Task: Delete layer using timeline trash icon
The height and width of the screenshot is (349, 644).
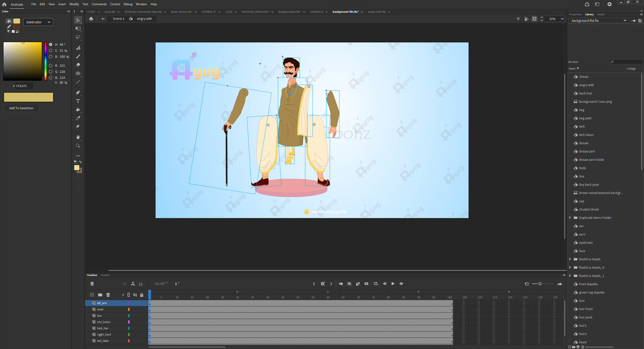Action: (108, 295)
